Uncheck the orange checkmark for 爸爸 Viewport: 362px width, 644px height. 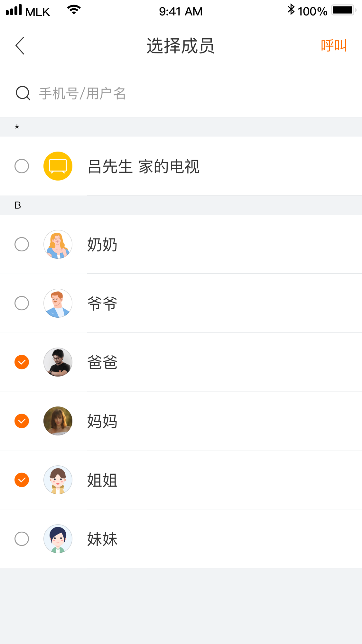(22, 362)
